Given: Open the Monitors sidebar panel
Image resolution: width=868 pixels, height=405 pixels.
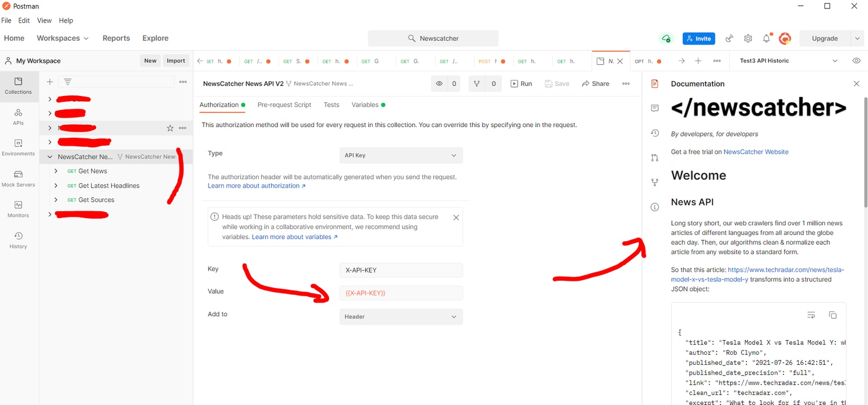Looking at the screenshot, I should 18,210.
